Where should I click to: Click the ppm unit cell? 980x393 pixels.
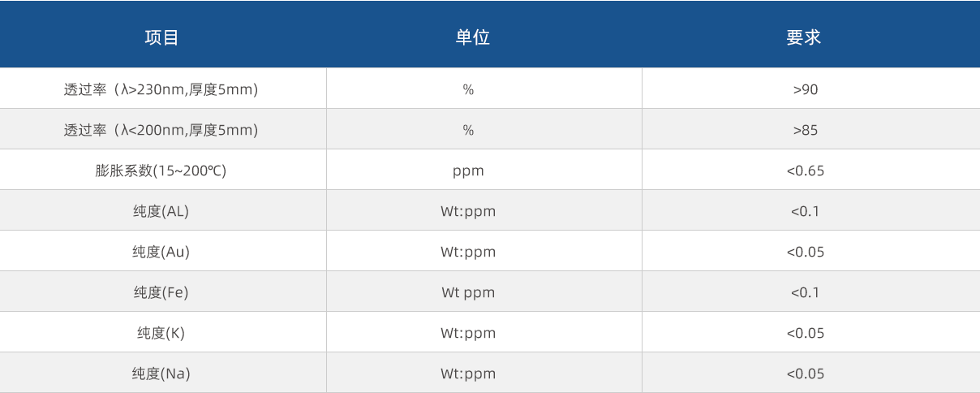(468, 171)
